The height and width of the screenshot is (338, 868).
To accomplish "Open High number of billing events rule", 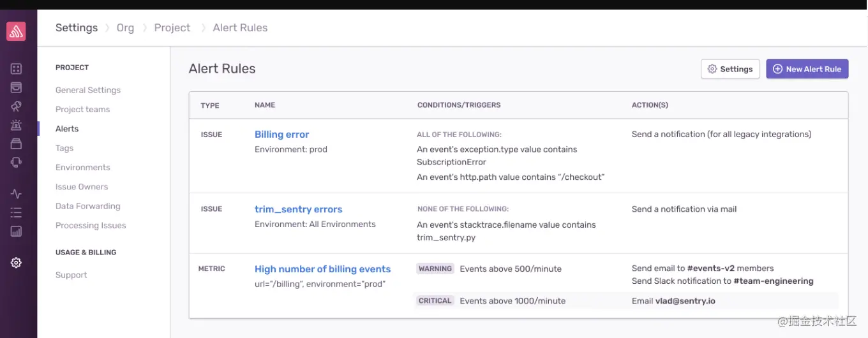I will pos(322,269).
